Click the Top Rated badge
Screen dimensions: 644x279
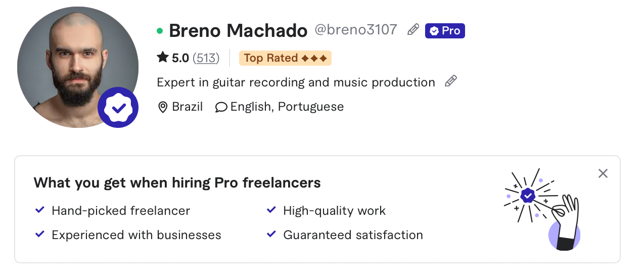click(x=285, y=58)
